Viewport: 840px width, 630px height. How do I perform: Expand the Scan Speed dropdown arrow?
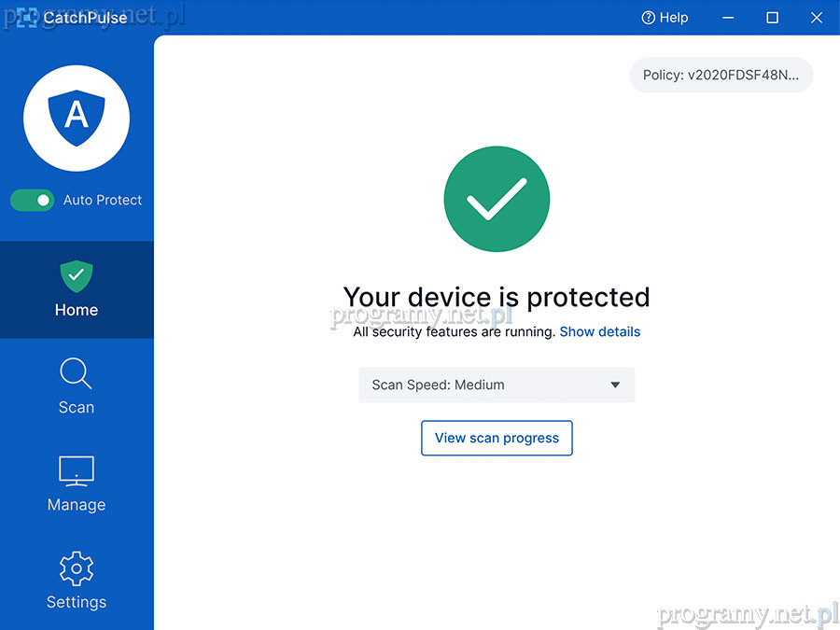click(615, 385)
